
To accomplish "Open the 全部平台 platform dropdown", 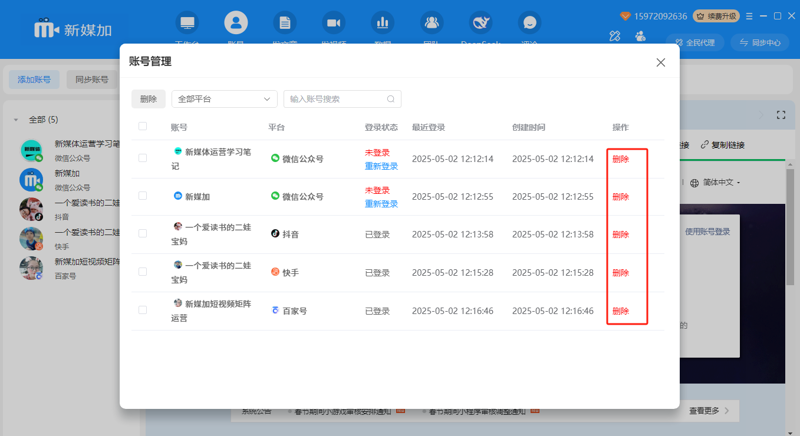I will [224, 99].
